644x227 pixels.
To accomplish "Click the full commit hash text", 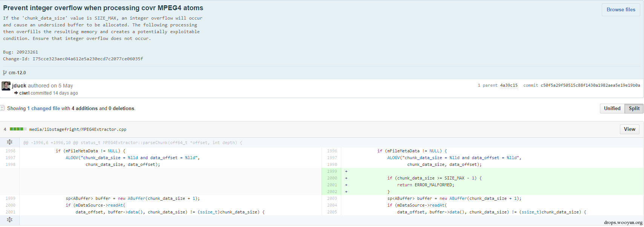I will tap(590, 86).
